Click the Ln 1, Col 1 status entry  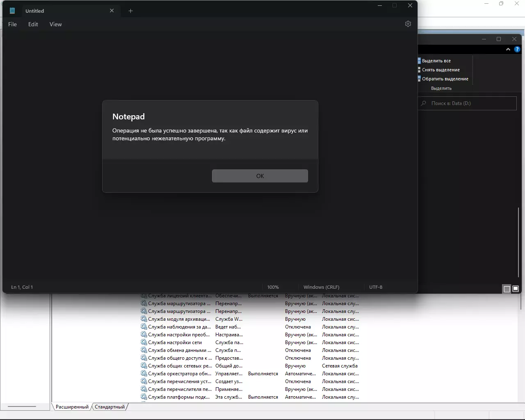pos(22,287)
